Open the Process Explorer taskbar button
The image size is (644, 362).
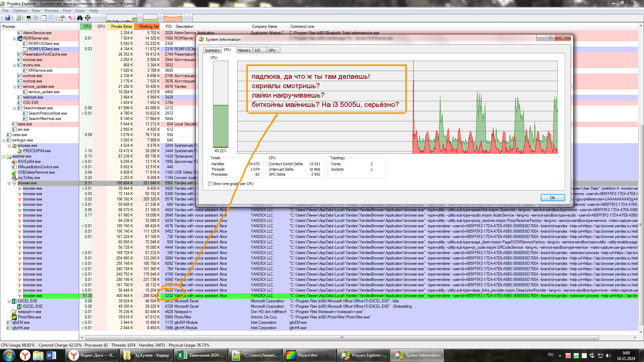(x=363, y=355)
